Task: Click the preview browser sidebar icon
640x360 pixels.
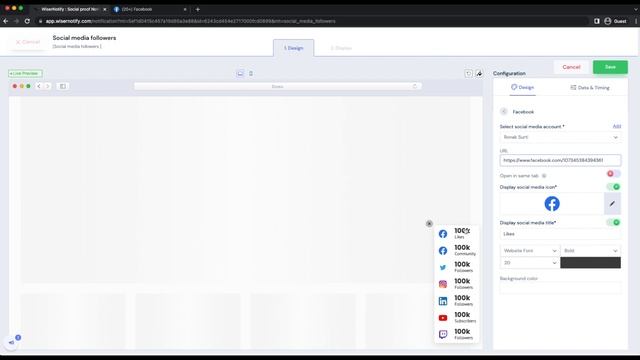Action: pyautogui.click(x=63, y=86)
